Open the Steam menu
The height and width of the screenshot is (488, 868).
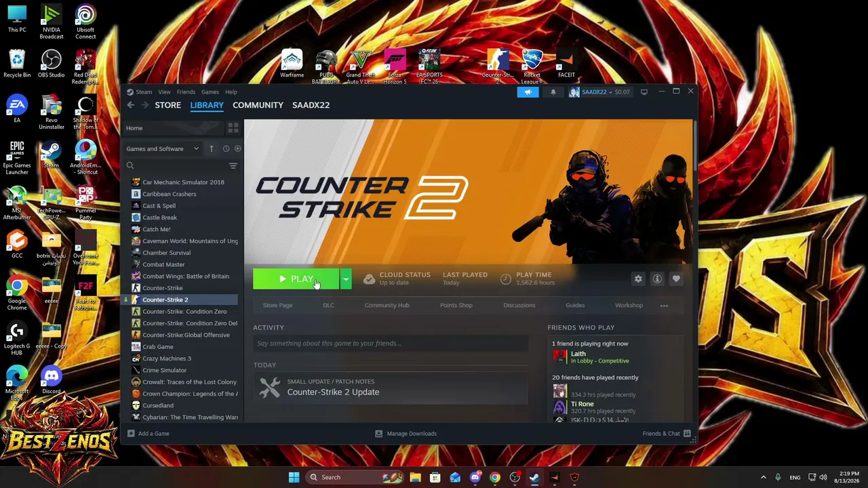(139, 92)
